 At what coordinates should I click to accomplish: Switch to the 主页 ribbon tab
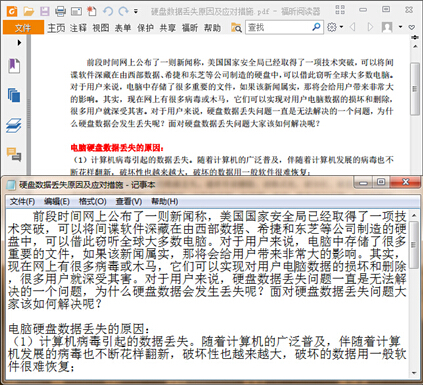(x=56, y=28)
